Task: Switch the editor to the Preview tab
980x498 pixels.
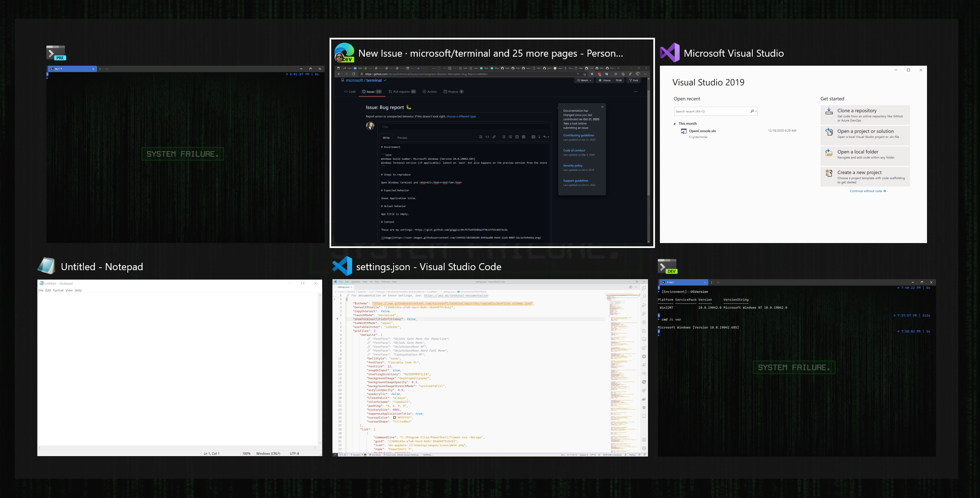Action: 402,138
